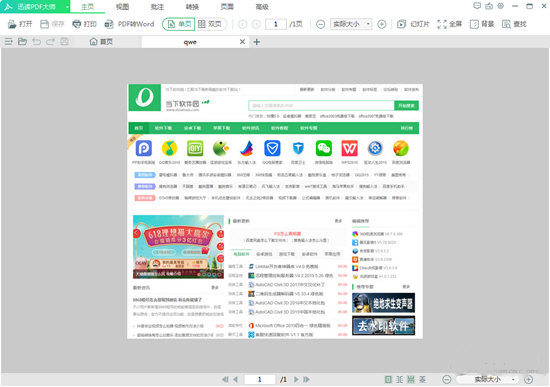
Task: Click the undo arrow in quick bar
Action: tap(36, 42)
